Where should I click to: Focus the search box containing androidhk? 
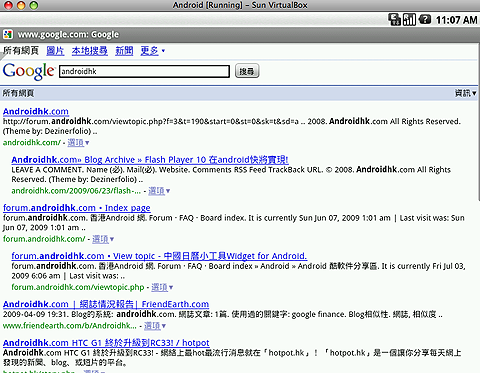click(x=144, y=71)
